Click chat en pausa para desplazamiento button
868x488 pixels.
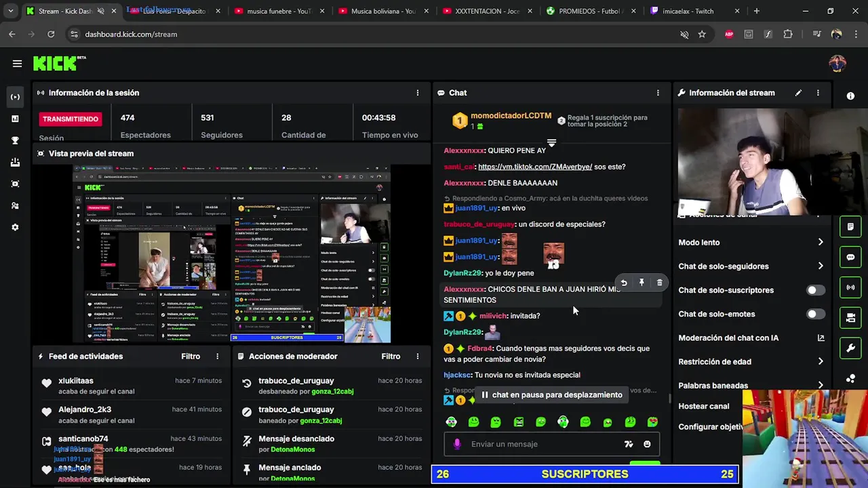coord(551,395)
